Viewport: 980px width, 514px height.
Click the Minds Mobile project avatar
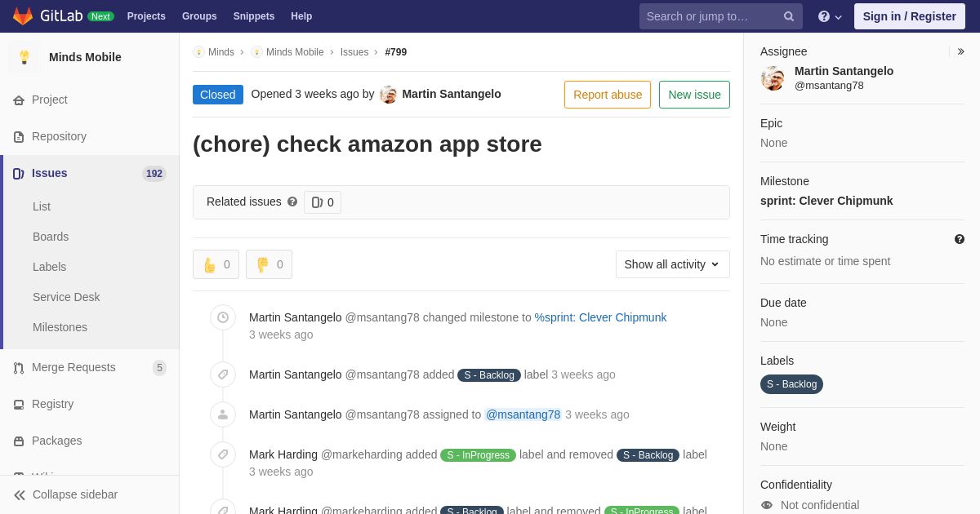(24, 57)
